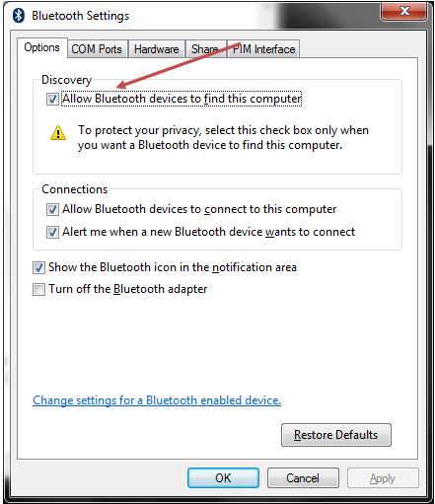Click the Connections group label
The height and width of the screenshot is (504, 435).
point(75,189)
